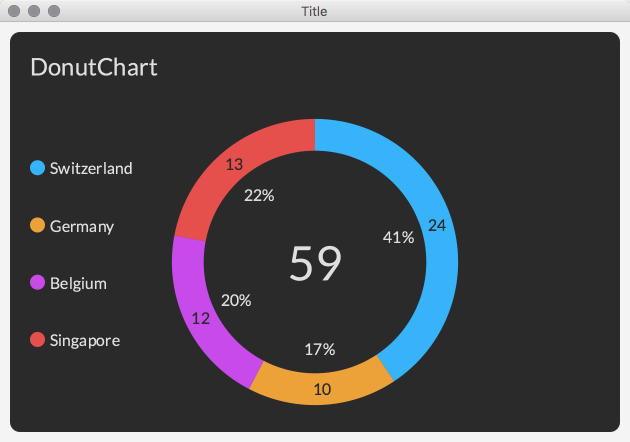This screenshot has width=630, height=442.
Task: Click the purple Belgium legend dot
Action: [x=38, y=283]
